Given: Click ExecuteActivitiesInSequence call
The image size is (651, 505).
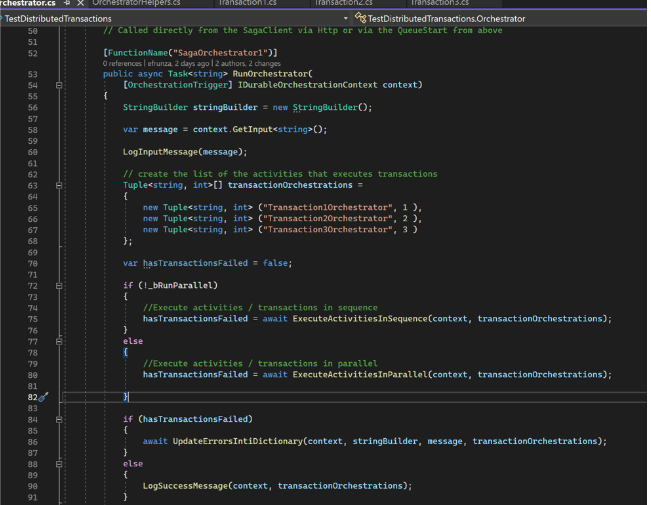Looking at the screenshot, I should 360,319.
